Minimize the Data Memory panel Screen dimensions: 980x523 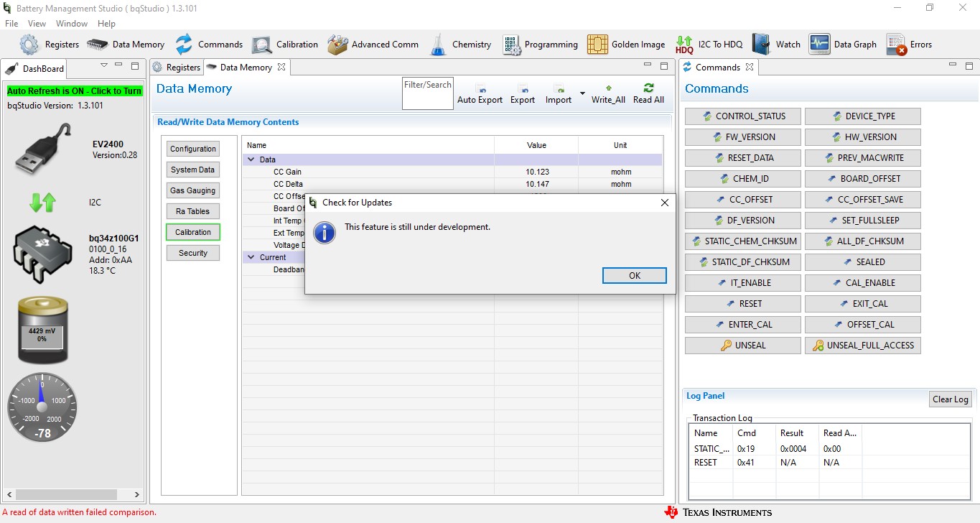click(648, 66)
